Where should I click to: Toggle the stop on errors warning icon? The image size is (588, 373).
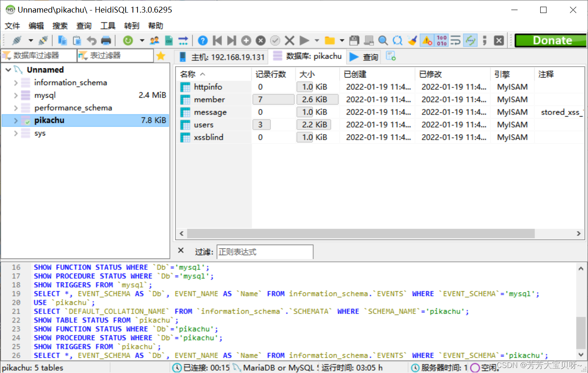click(427, 40)
